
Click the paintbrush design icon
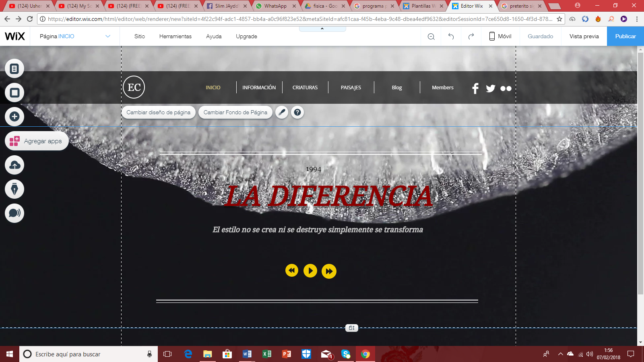tap(282, 113)
